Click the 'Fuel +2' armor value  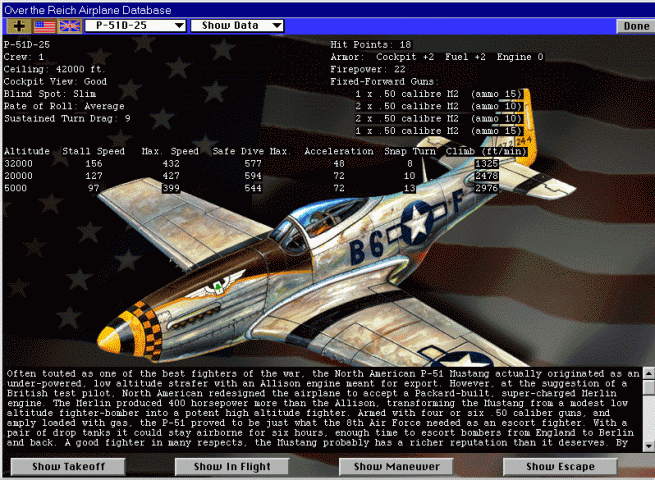click(465, 57)
